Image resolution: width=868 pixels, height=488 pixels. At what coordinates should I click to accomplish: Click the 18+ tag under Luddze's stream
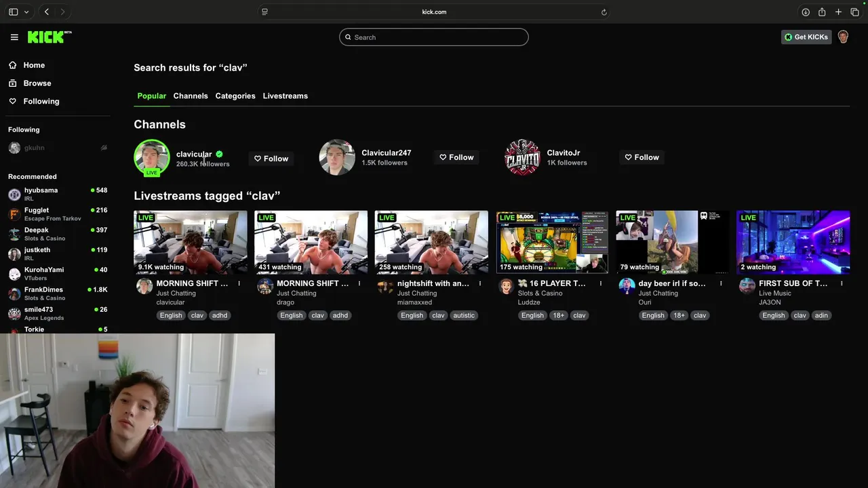(558, 315)
